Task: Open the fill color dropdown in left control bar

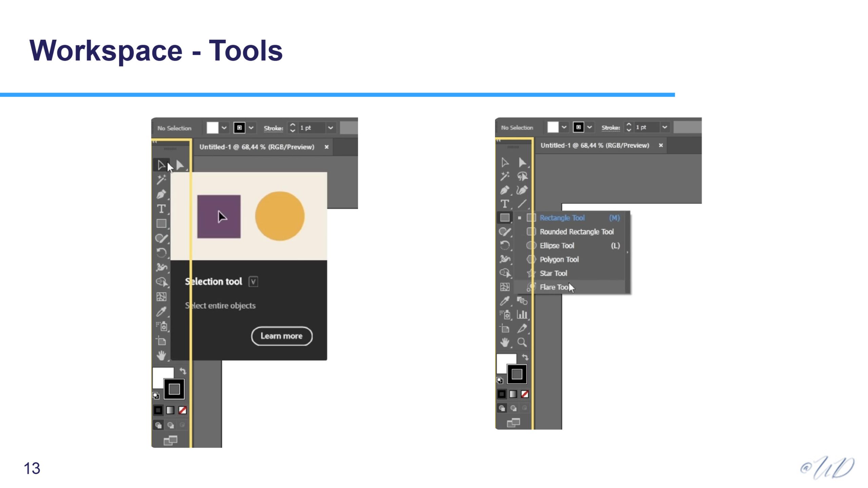Action: pyautogui.click(x=224, y=128)
